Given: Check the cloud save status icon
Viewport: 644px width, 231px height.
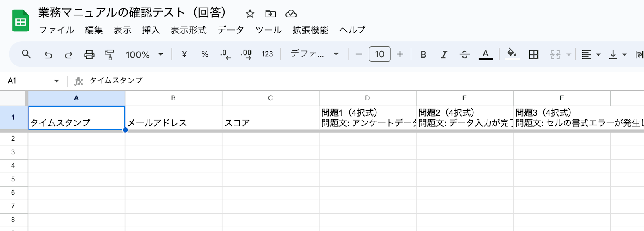Looking at the screenshot, I should pos(291,14).
